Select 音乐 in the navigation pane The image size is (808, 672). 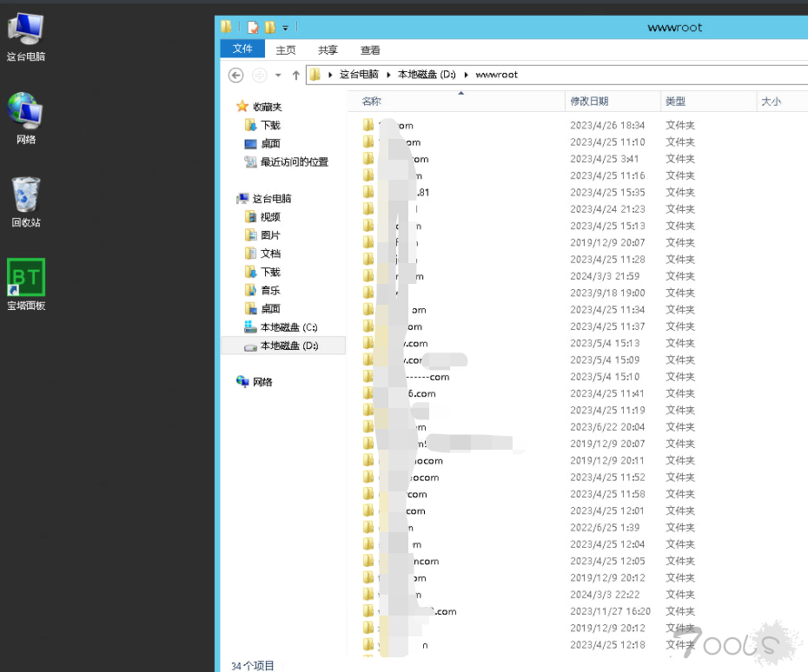270,291
